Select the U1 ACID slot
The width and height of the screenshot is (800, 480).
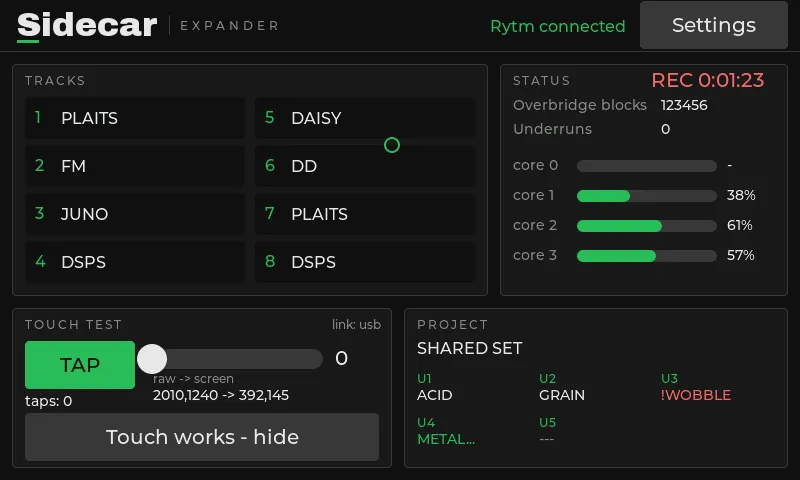(435, 387)
